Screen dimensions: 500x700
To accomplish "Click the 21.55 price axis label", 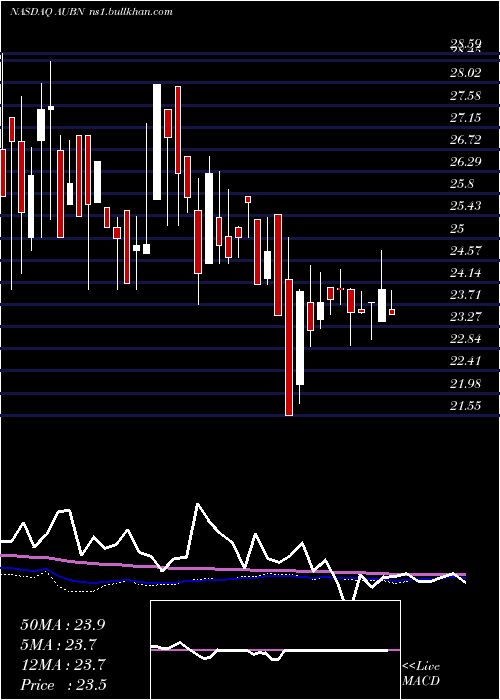I will [x=466, y=405].
